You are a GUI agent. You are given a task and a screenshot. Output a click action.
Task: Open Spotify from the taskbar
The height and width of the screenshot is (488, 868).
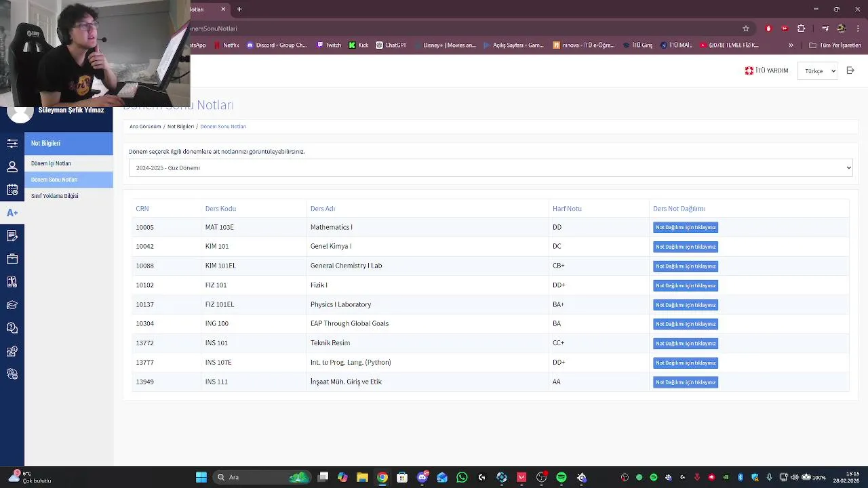(x=561, y=477)
